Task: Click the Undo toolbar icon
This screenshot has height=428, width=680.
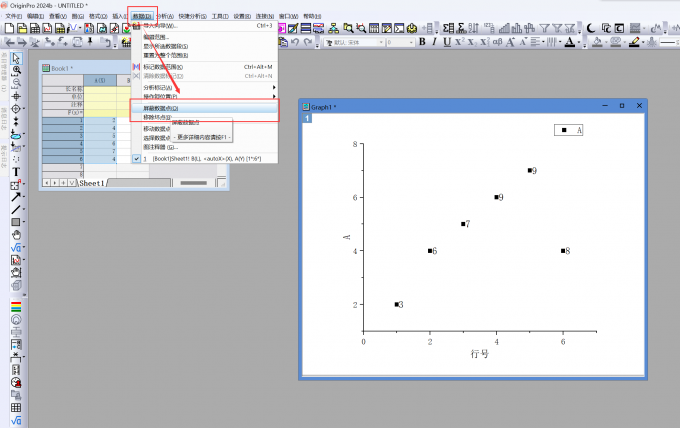Action: (x=295, y=42)
